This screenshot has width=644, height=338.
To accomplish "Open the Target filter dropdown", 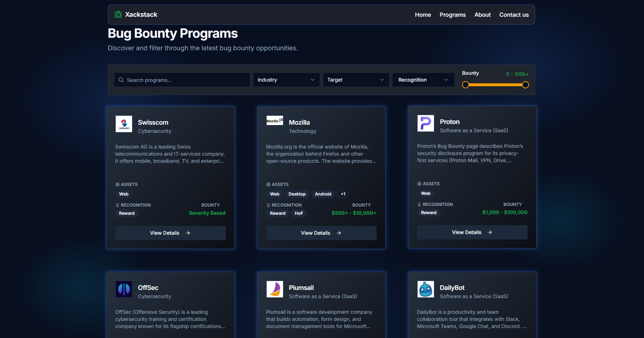I will click(x=356, y=80).
